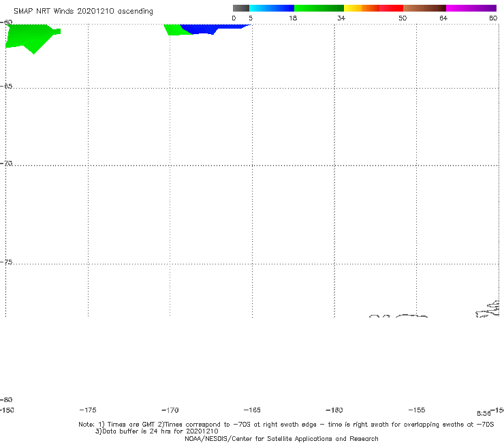Click the NOAA/NESDIS Center for Satellite Applications credit
This screenshot has width=504, height=443.
coord(281,439)
